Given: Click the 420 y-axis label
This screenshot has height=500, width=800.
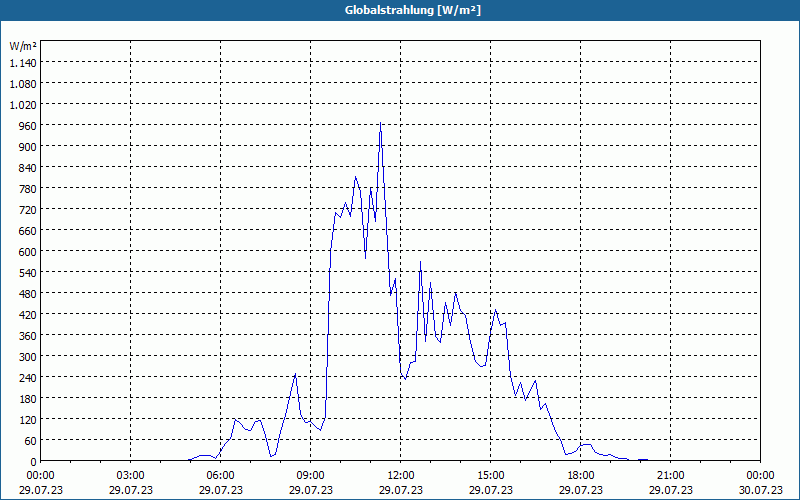Looking at the screenshot, I should [x=28, y=314].
